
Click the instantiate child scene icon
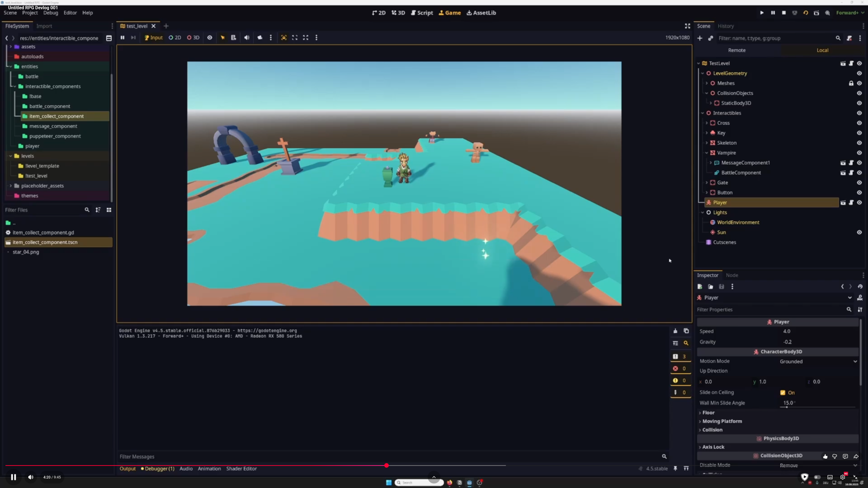(x=710, y=38)
